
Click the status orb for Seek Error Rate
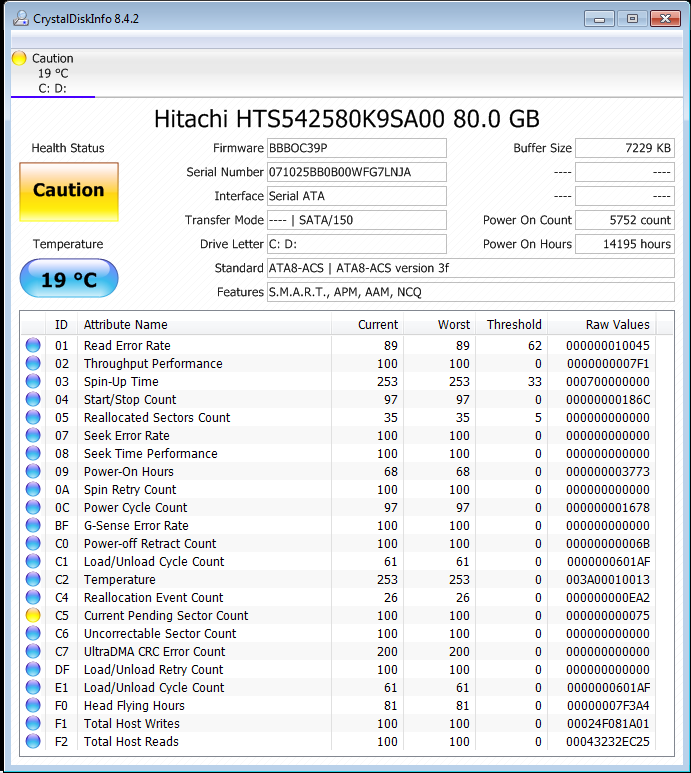[x=33, y=435]
